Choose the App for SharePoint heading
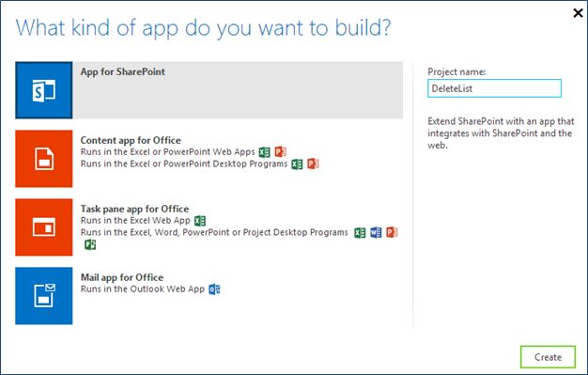The image size is (588, 375). (x=123, y=71)
